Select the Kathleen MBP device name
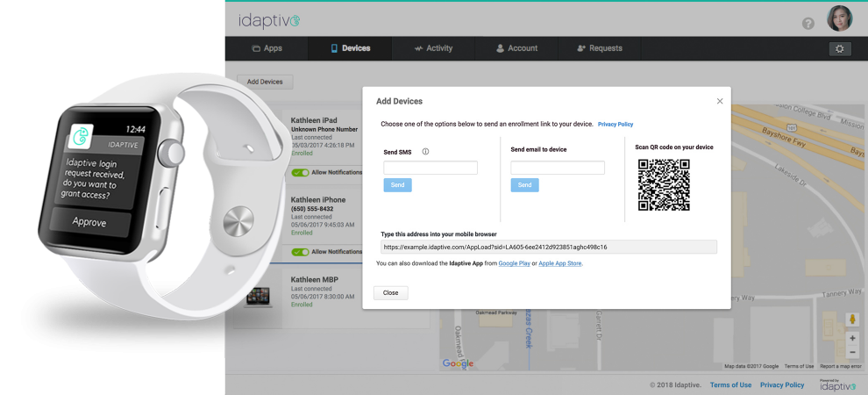Viewport: 868px width, 395px height. click(315, 280)
